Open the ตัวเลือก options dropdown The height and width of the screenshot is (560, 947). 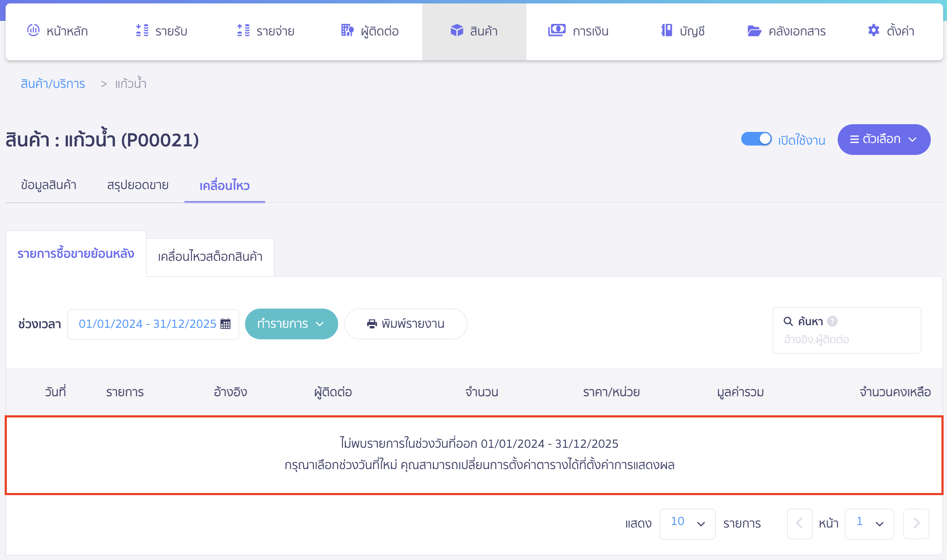883,140
